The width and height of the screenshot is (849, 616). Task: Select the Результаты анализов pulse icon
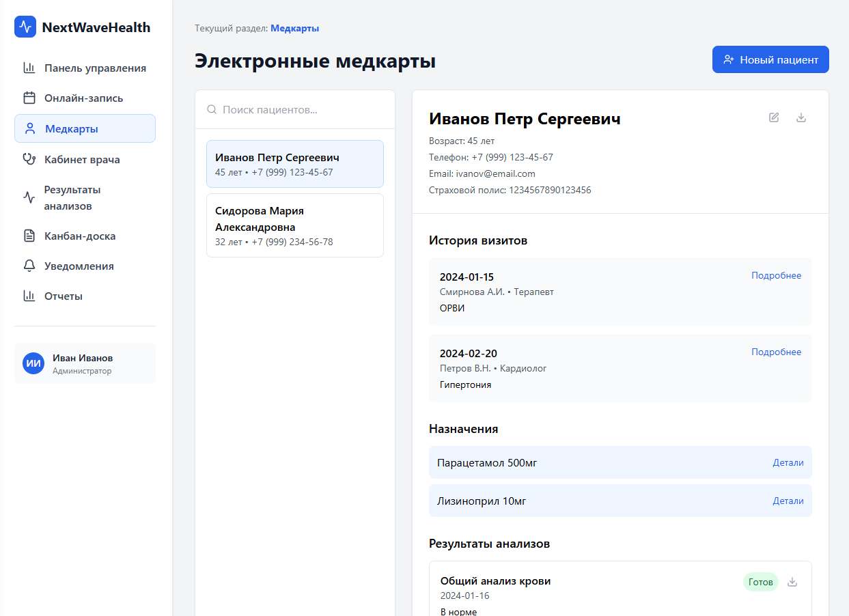coord(28,197)
